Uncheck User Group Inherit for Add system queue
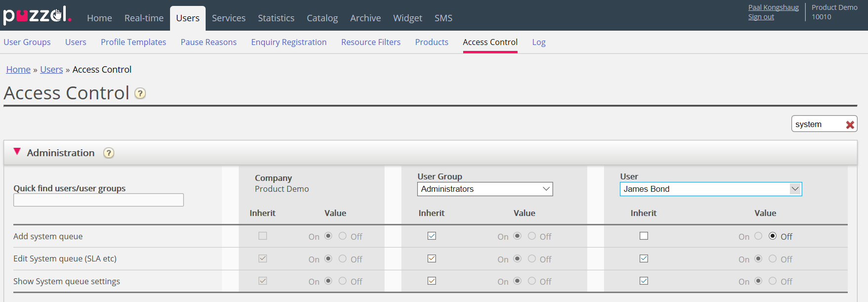Viewport: 868px width, 302px height. pyautogui.click(x=432, y=236)
